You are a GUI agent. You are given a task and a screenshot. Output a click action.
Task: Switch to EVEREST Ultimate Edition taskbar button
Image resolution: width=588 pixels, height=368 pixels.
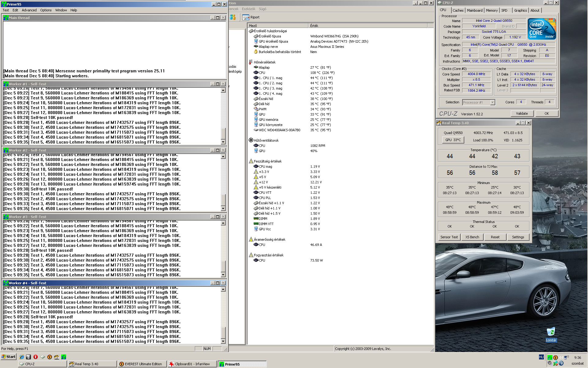point(142,364)
